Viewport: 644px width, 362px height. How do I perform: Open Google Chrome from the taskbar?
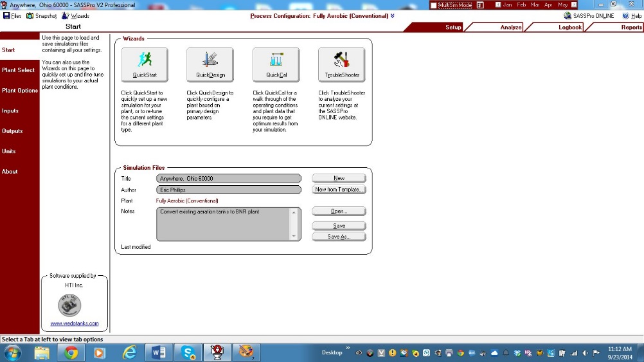point(71,352)
